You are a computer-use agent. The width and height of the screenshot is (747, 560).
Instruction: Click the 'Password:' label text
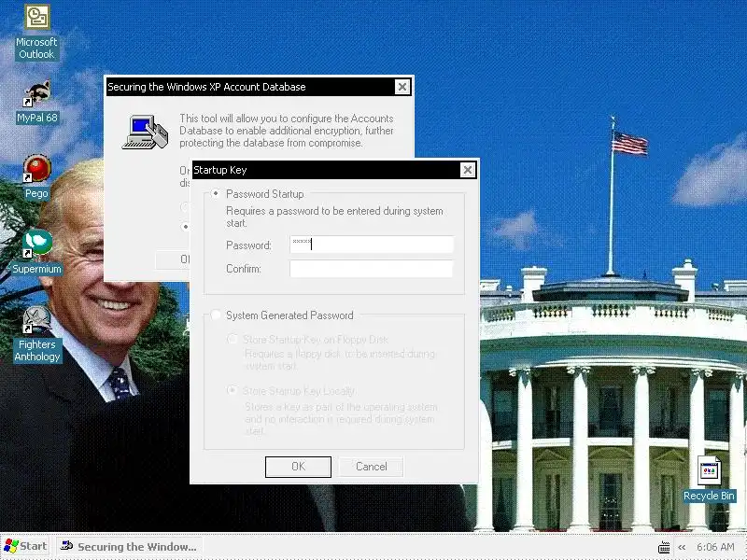pos(248,245)
